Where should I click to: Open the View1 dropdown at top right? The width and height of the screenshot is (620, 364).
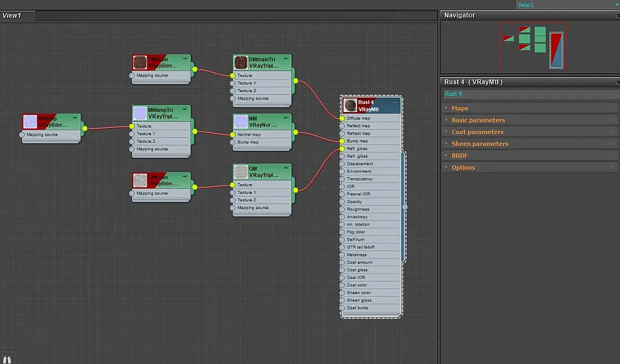tap(617, 5)
